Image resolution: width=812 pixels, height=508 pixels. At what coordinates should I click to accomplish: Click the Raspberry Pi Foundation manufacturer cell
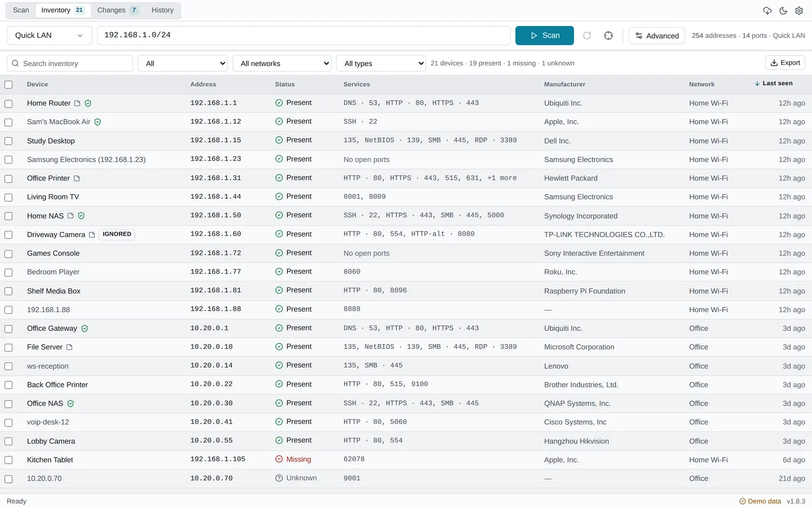585,291
